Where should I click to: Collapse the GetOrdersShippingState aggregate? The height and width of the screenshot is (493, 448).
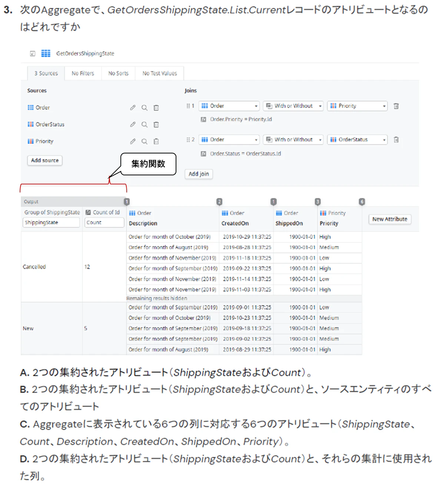33,54
